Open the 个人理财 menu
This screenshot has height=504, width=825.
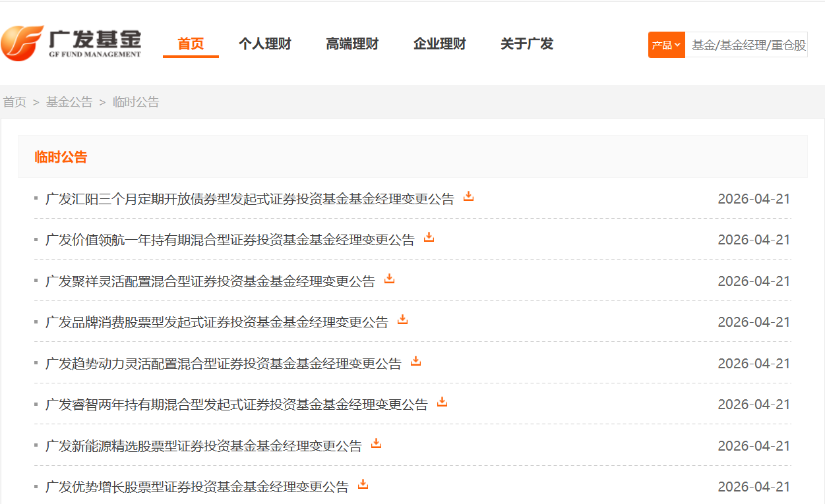coord(264,44)
